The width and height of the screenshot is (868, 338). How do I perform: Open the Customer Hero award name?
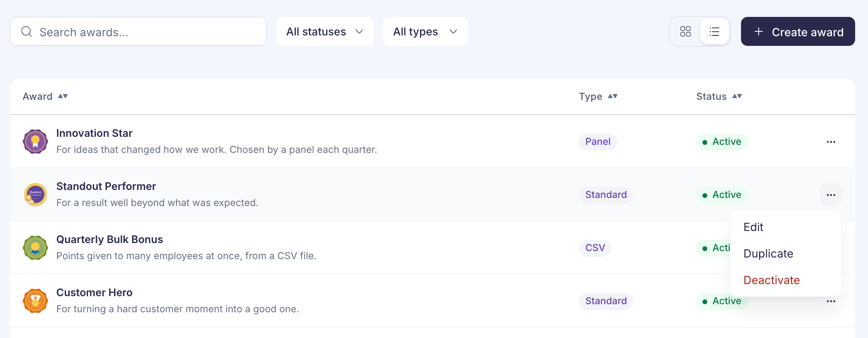coord(94,293)
